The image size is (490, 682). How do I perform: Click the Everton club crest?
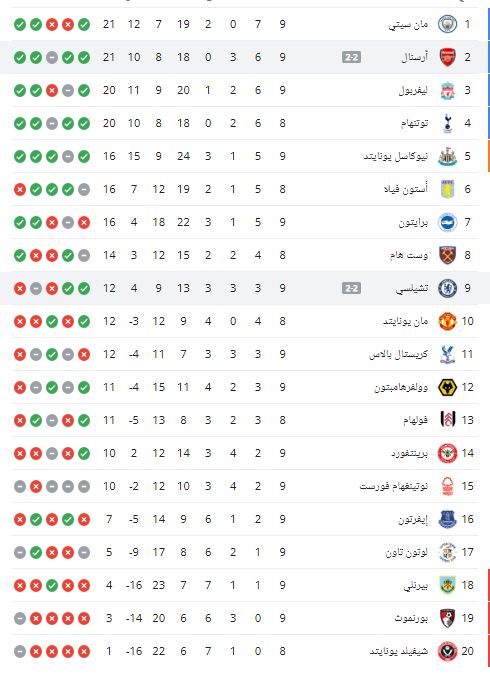point(447,519)
